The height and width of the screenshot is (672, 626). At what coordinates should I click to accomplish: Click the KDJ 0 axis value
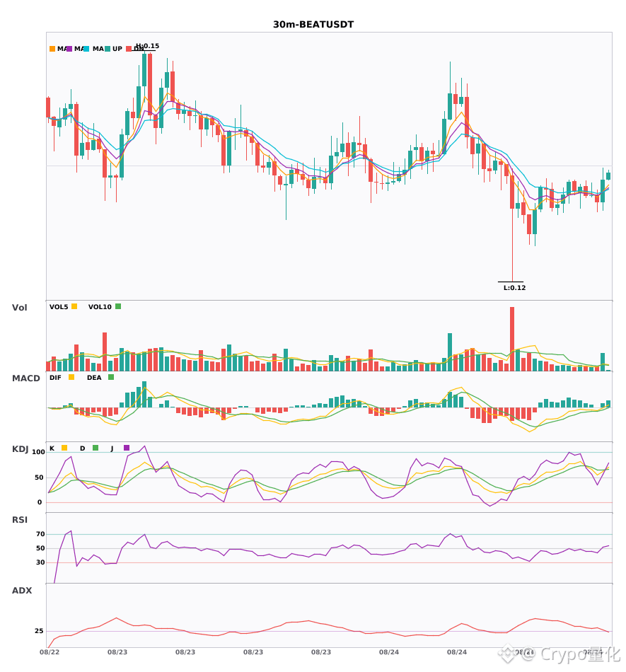point(40,502)
